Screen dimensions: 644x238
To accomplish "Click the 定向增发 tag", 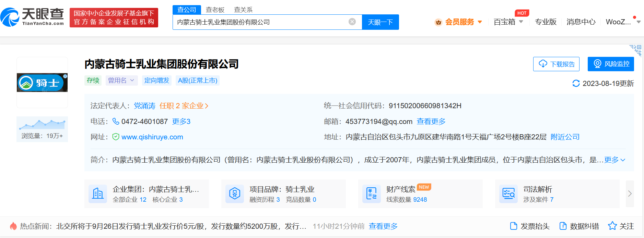I will [157, 80].
